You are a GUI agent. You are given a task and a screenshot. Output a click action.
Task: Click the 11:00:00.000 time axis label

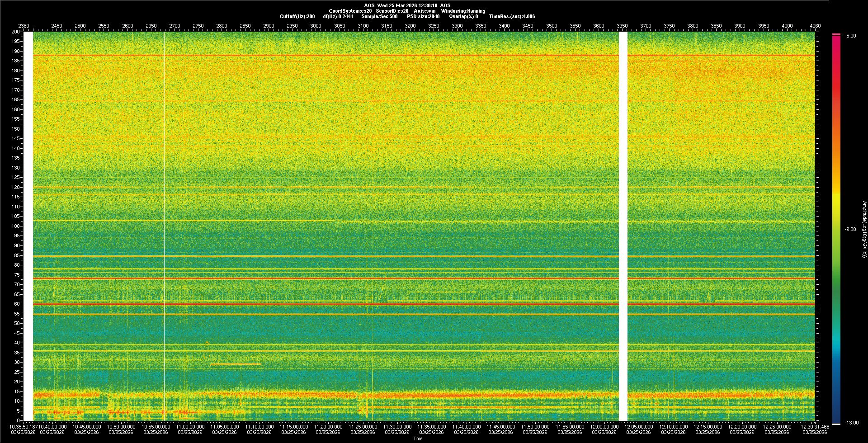pyautogui.click(x=190, y=426)
